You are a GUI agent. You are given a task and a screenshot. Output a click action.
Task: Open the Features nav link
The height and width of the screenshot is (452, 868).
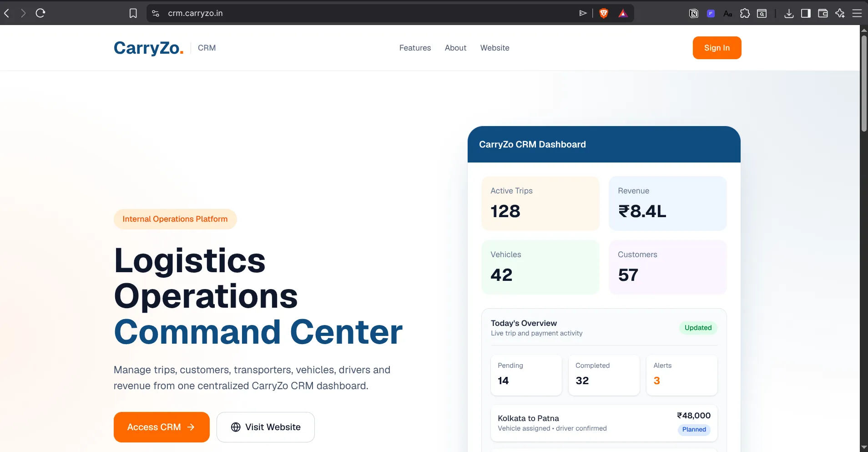[x=415, y=48]
